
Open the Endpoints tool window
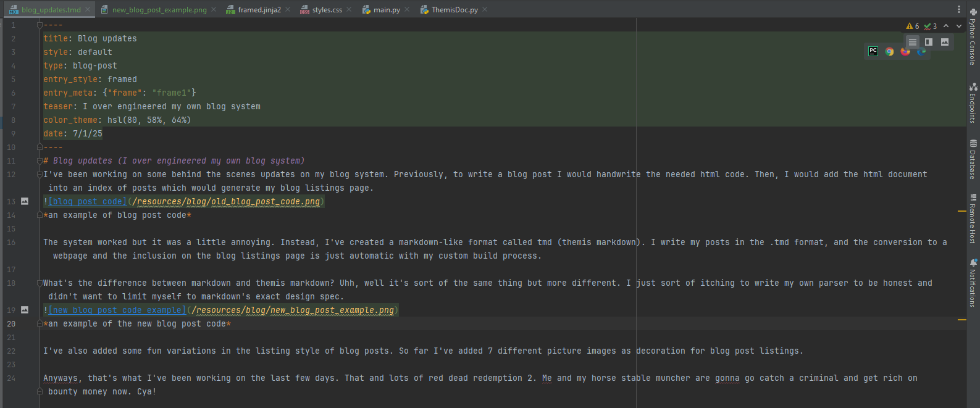coord(973,102)
